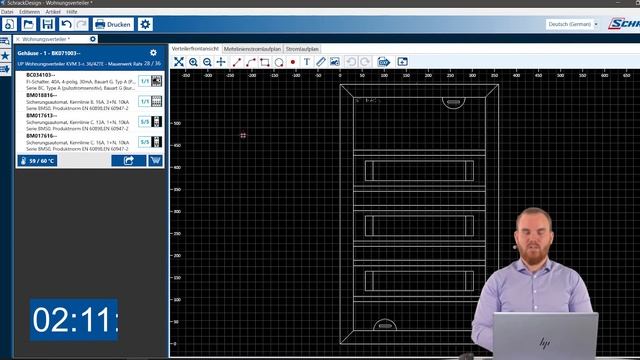
Task: Click the zoom in magnifier tool
Action: (x=193, y=62)
